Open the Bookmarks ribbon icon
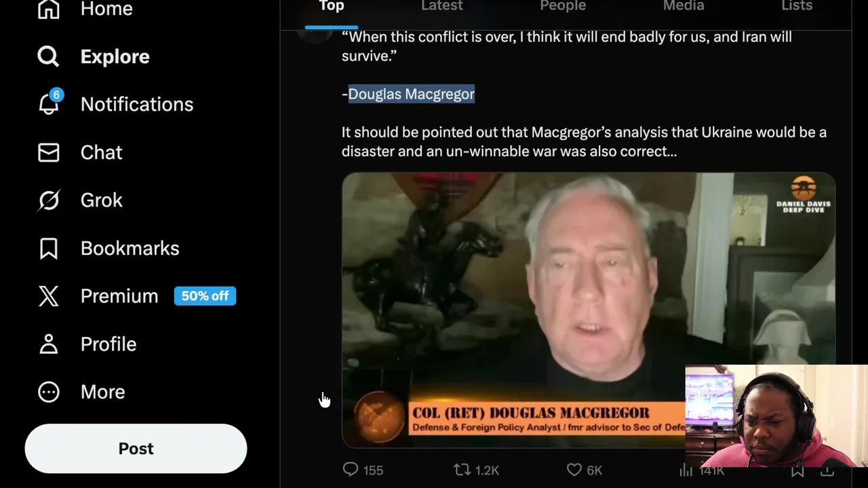The image size is (868, 488). click(48, 248)
